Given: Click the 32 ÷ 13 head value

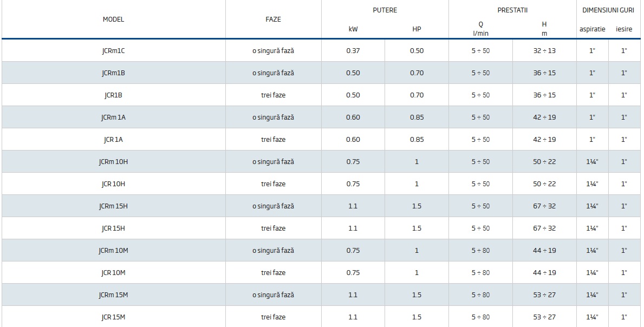Looking at the screenshot, I should 544,51.
